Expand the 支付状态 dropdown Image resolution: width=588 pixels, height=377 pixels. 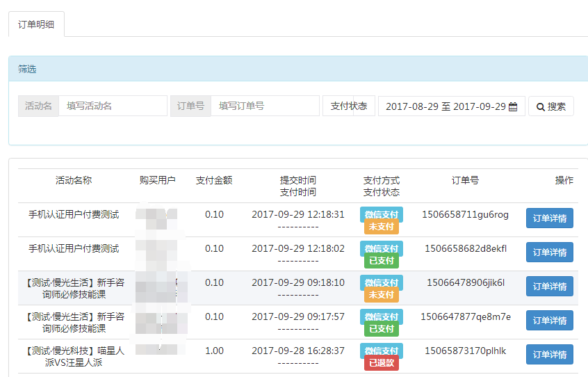pyautogui.click(x=348, y=106)
